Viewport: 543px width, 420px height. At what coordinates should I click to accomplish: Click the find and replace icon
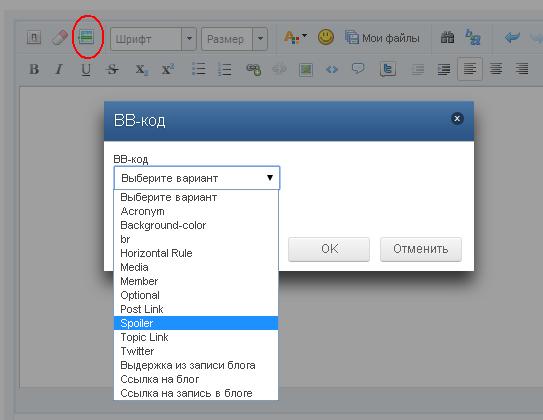pyautogui.click(x=473, y=37)
